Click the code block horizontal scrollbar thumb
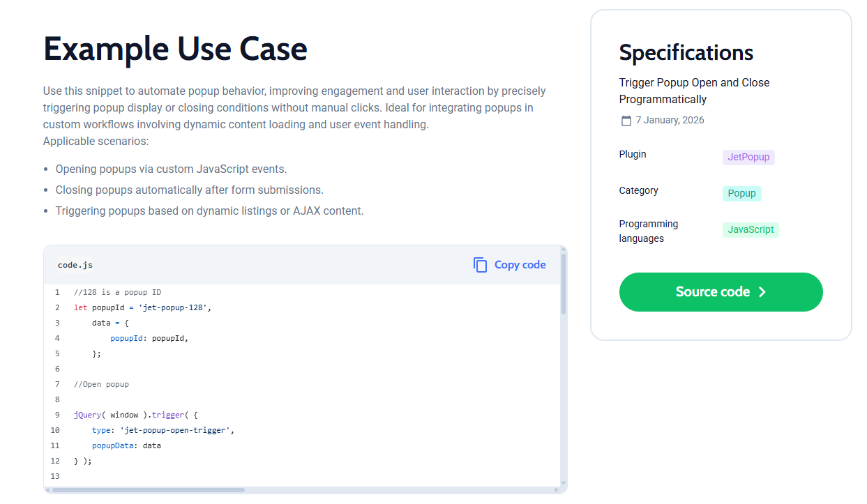The height and width of the screenshot is (504, 867). [148, 490]
